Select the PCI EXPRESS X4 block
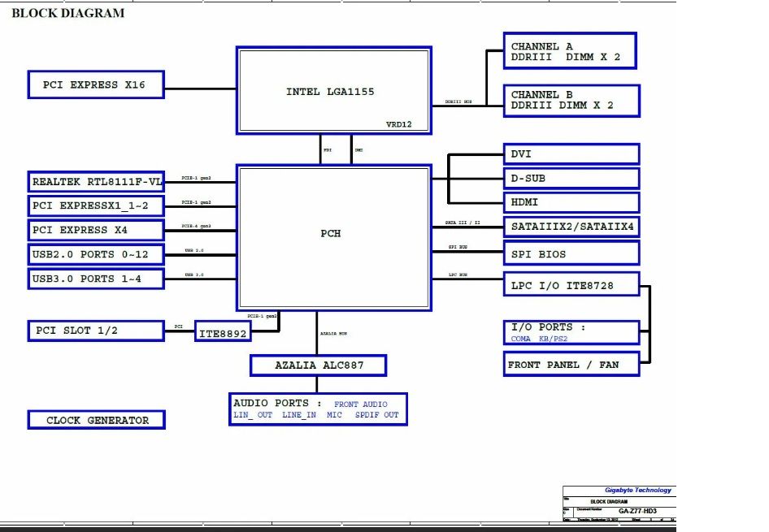The height and width of the screenshot is (532, 769). coord(96,230)
